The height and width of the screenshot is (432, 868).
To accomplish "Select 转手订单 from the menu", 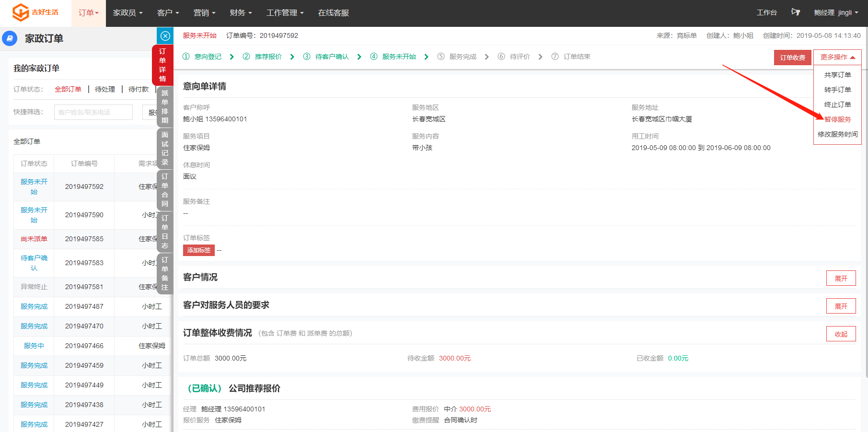I will click(x=837, y=90).
